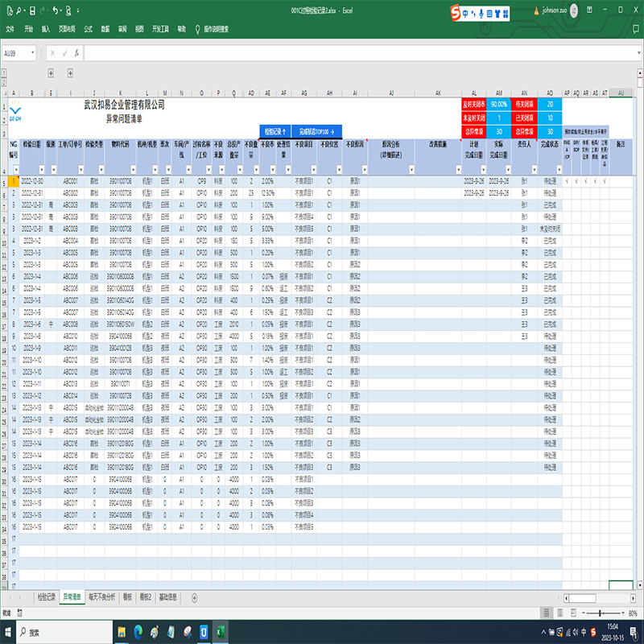Image resolution: width=644 pixels, height=644 pixels.
Task: Switch to Normal view in the status bar
Action: pos(547,613)
